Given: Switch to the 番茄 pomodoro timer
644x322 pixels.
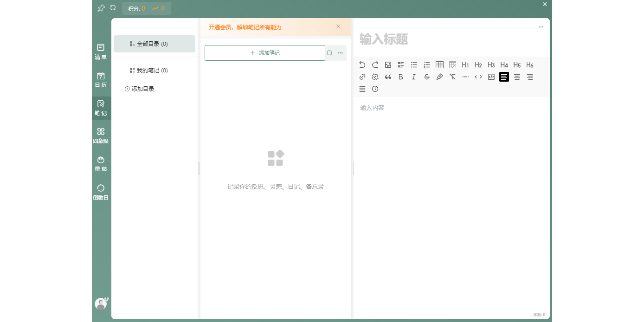Looking at the screenshot, I should [101, 164].
